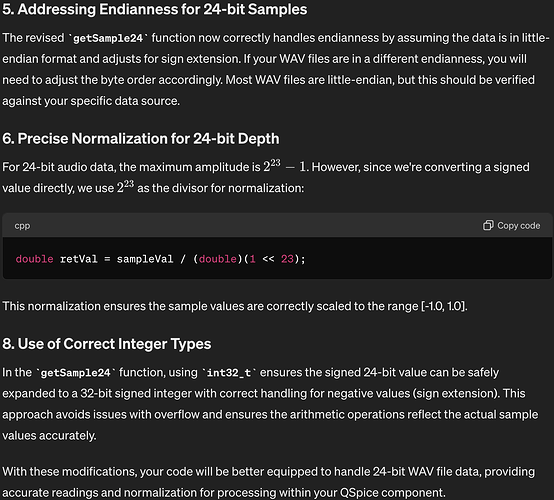Click the clipboard icon beside Copy code
Viewport: 554px width, 500px height.
pyautogui.click(x=488, y=225)
